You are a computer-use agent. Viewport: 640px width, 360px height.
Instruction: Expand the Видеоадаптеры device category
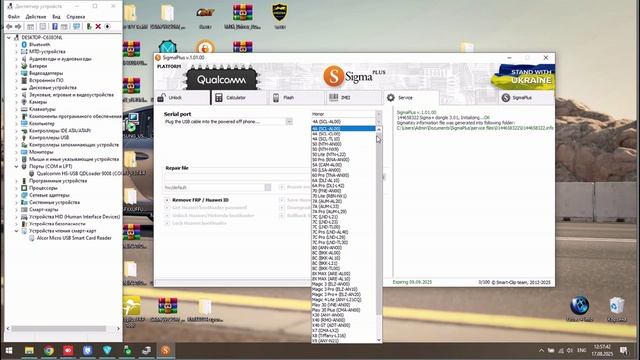click(x=16, y=73)
